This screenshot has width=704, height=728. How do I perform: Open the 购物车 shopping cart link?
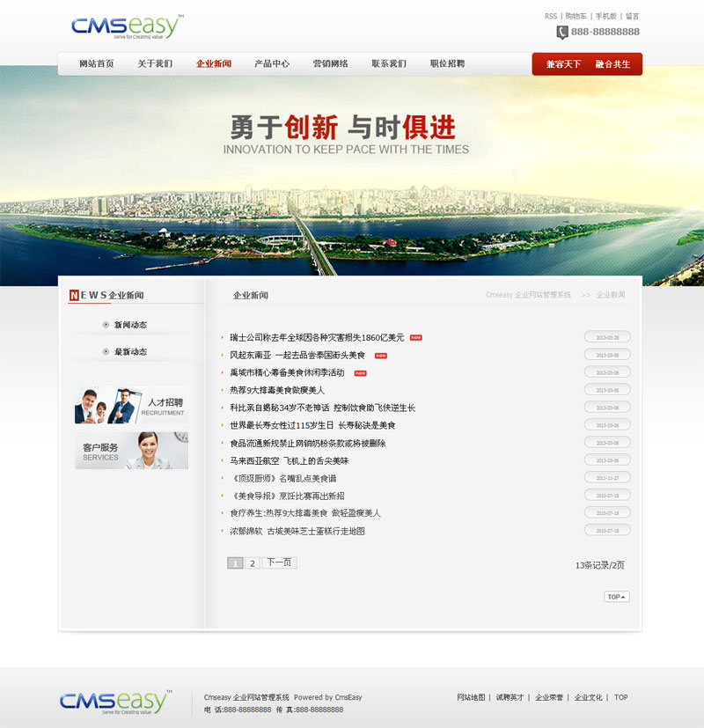click(576, 16)
